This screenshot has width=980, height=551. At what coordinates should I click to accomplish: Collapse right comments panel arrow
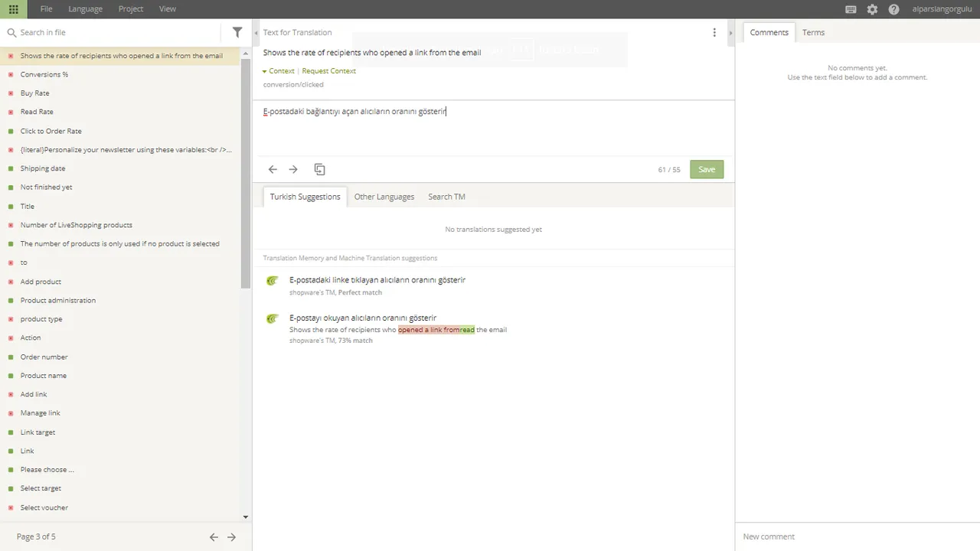pos(731,33)
